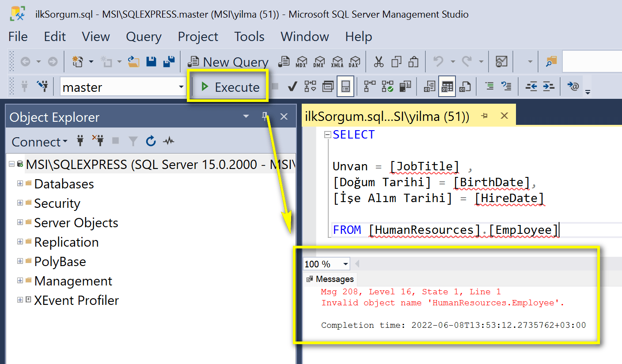Expand the Databases node
Screen dimensions: 622x364
[20, 184]
